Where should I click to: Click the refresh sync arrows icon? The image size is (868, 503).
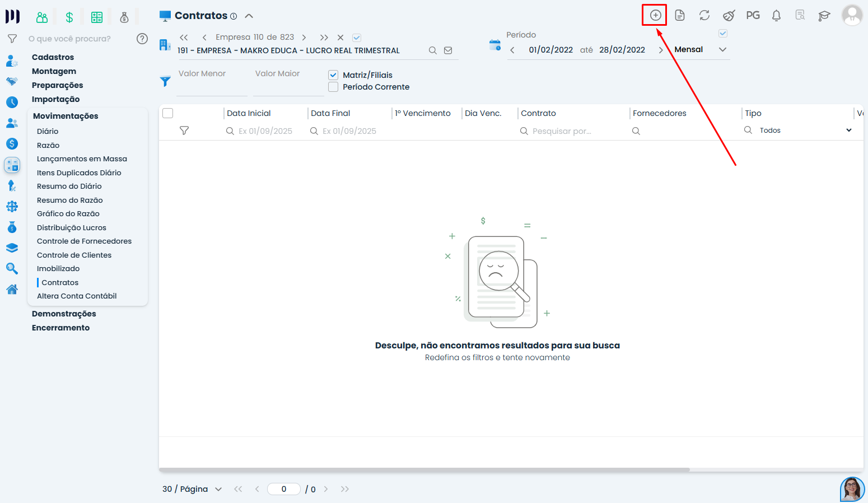[x=704, y=15]
